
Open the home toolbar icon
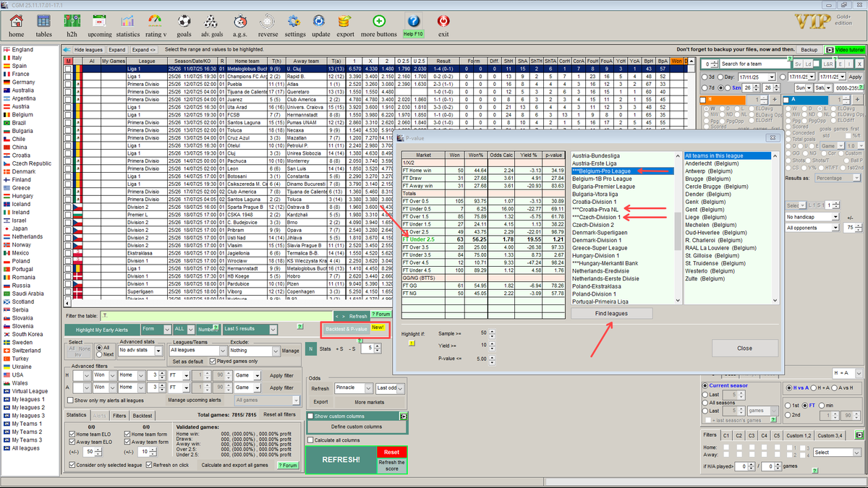pos(16,22)
